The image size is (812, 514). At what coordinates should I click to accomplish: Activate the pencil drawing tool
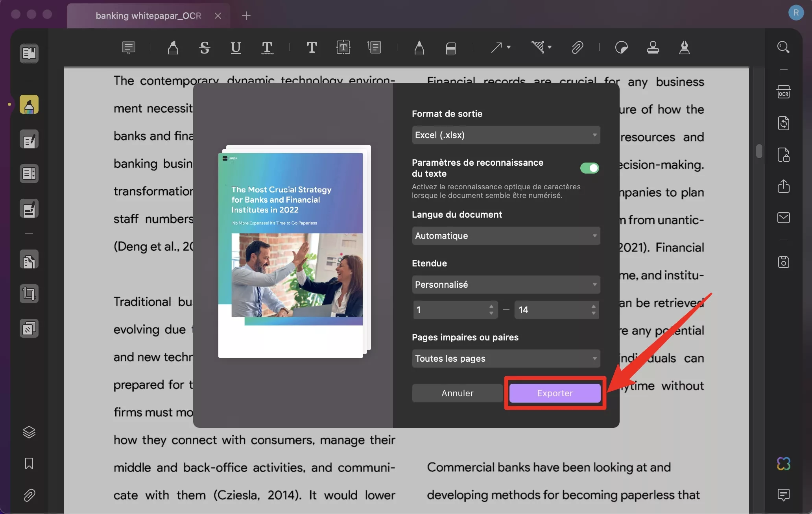coord(419,48)
